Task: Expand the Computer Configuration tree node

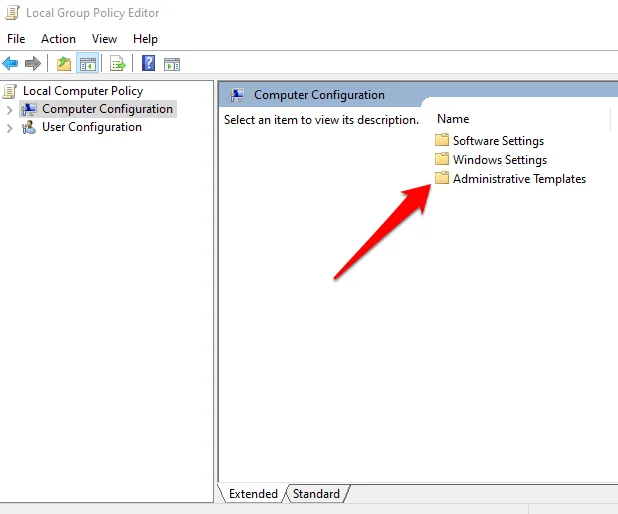Action: click(x=10, y=110)
